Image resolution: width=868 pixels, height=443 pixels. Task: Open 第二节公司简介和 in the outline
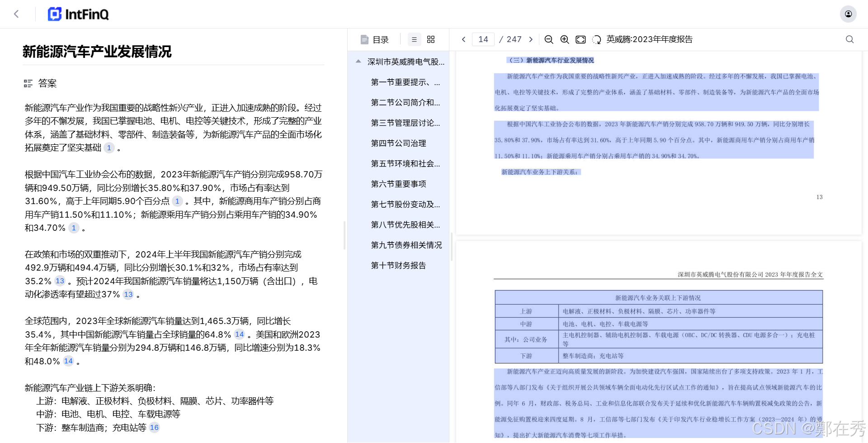(x=406, y=103)
